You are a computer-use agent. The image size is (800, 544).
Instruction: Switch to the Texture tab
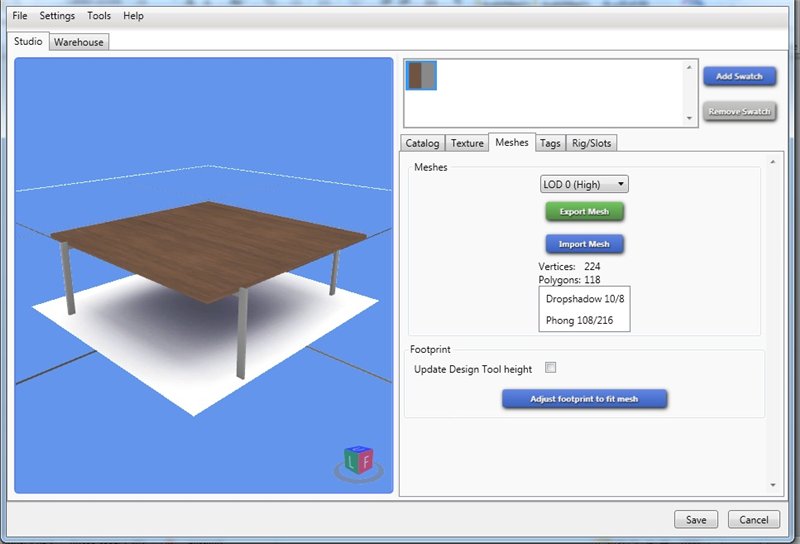pyautogui.click(x=467, y=143)
